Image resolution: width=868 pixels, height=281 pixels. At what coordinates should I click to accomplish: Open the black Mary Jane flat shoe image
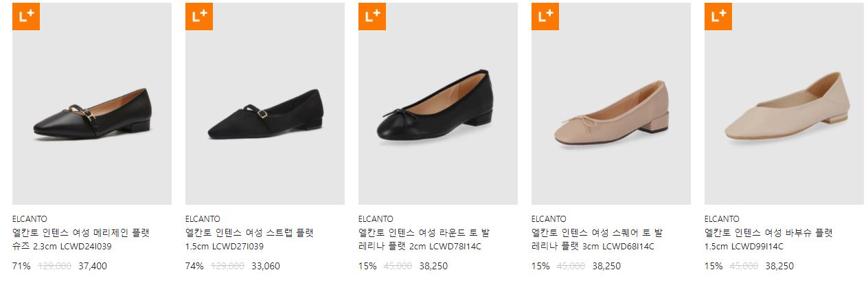coord(92,104)
